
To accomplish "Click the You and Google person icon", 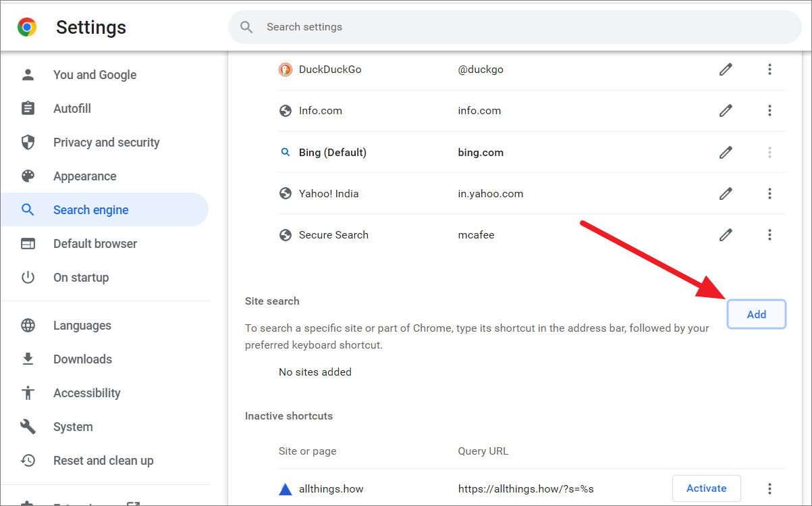I will (28, 75).
